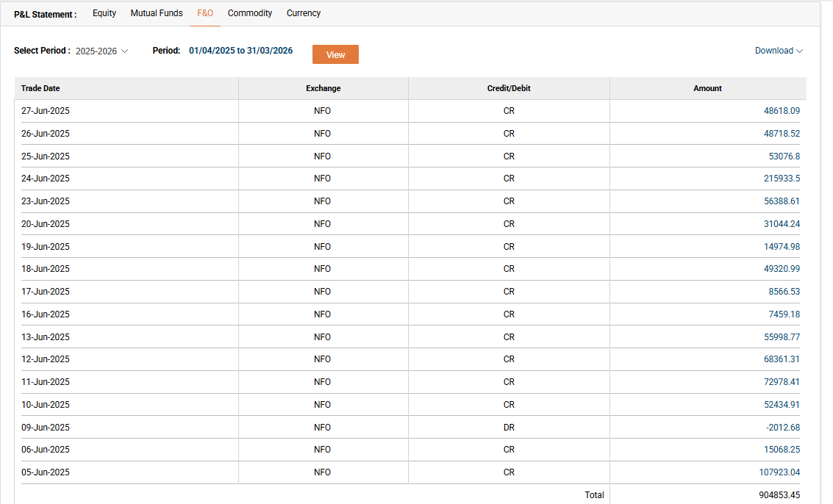Expand the Download menu
The height and width of the screenshot is (504, 833).
779,51
